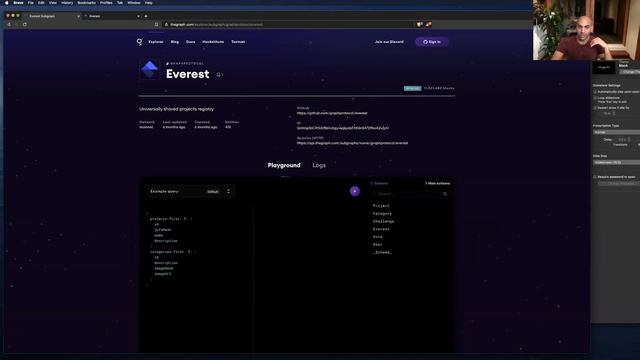This screenshot has height=360, width=640.
Task: Open the Profiles menu in menu bar
Action: (x=106, y=3)
